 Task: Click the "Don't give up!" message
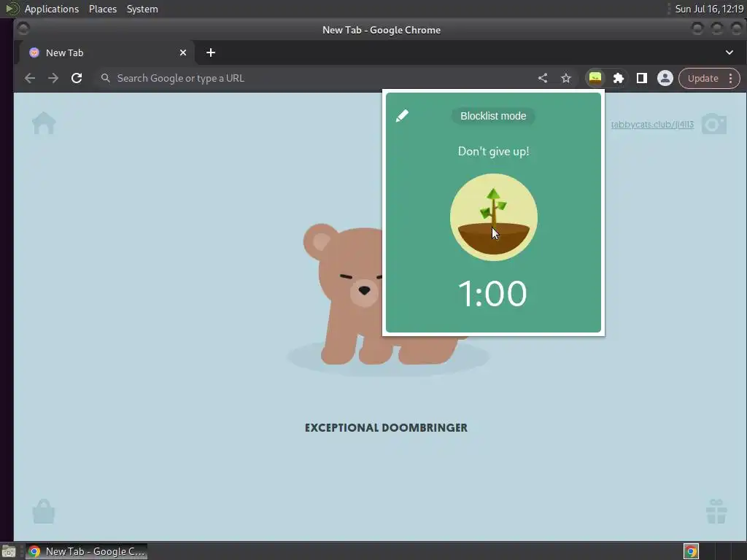(494, 152)
